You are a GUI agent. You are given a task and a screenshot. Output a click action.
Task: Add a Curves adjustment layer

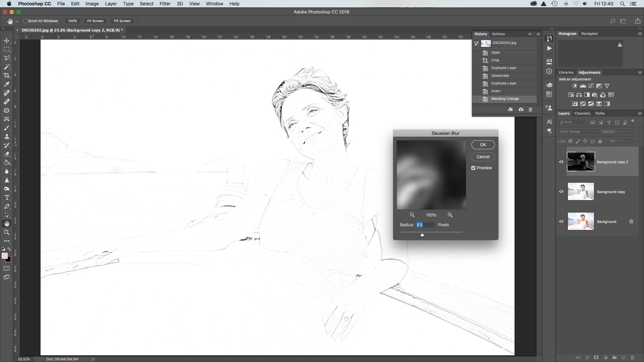click(590, 86)
